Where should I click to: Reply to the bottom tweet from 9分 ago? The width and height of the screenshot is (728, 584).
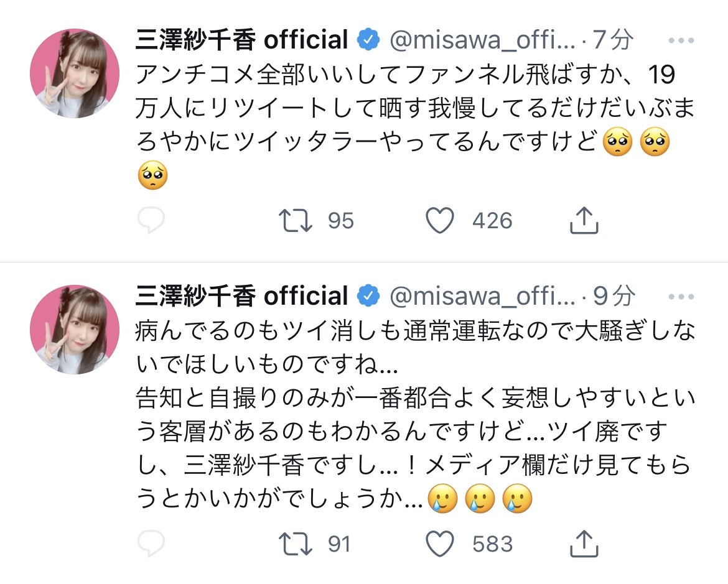click(x=150, y=544)
